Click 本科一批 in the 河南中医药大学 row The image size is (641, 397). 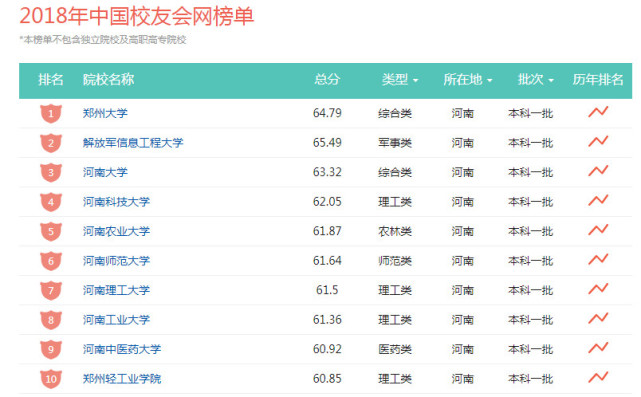pos(531,349)
